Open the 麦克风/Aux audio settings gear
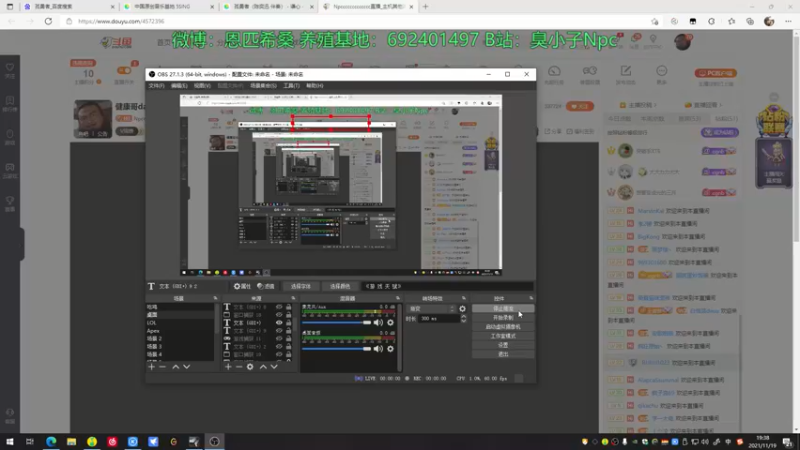800x450 pixels. (x=390, y=322)
